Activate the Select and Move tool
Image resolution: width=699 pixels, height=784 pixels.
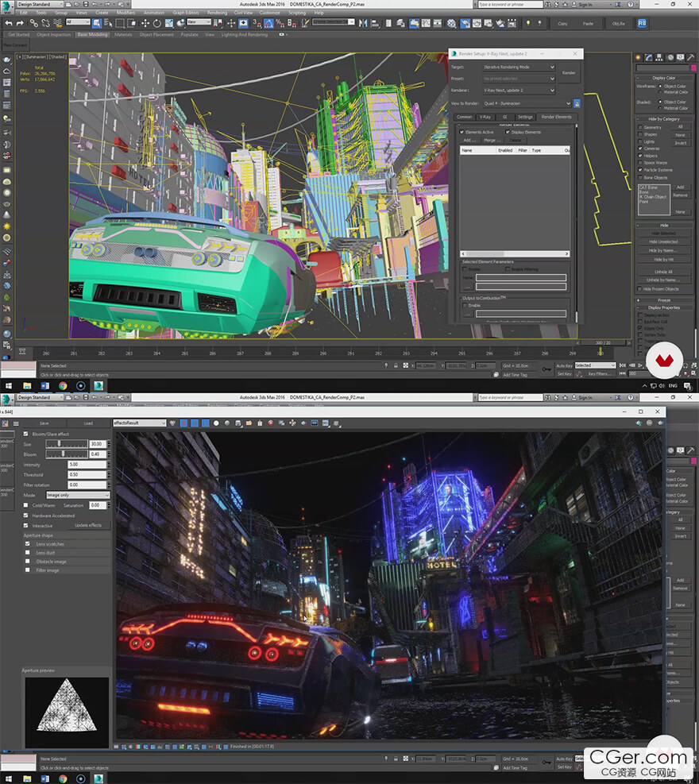(145, 23)
